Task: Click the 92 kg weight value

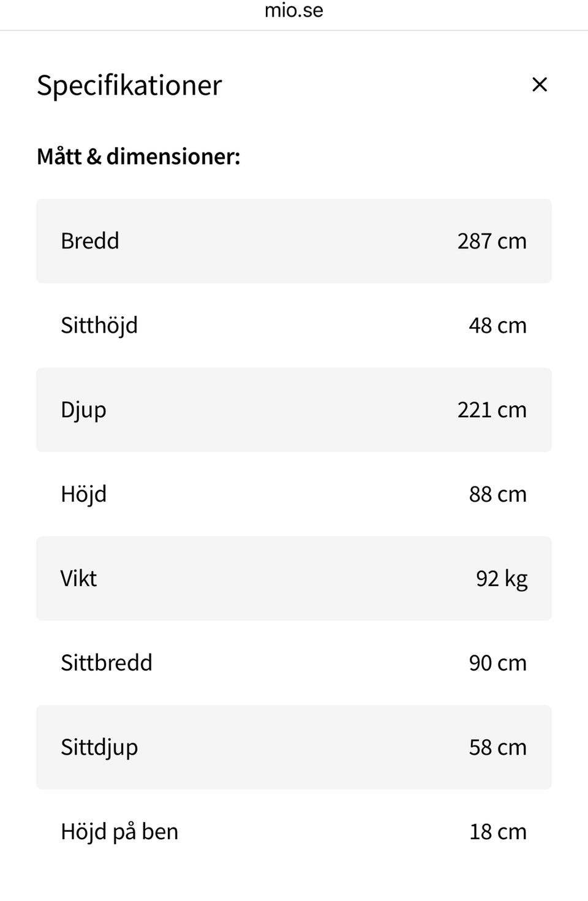Action: (x=502, y=579)
